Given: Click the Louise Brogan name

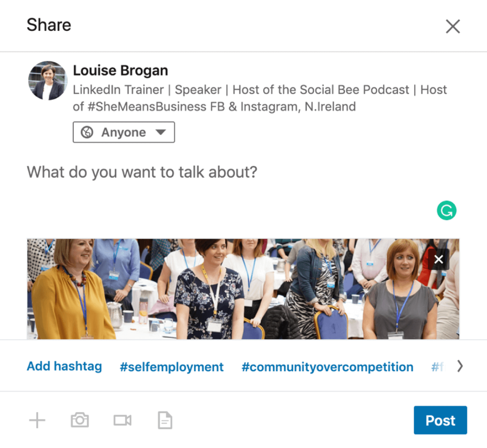Looking at the screenshot, I should click(121, 70).
